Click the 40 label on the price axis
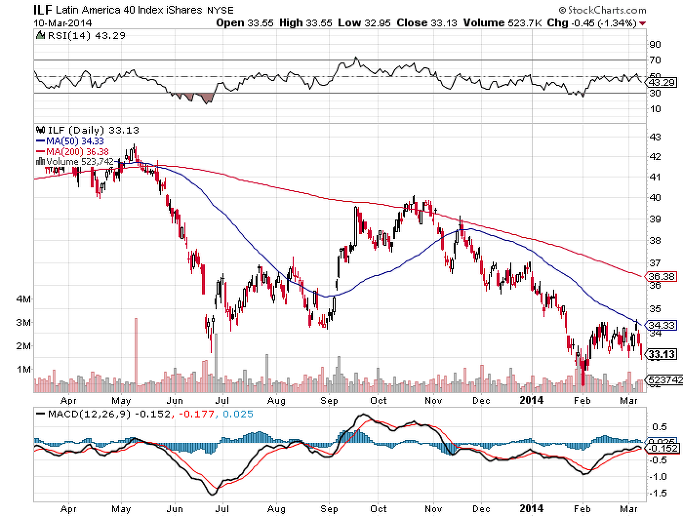Viewport: 683px width, 517px height. pos(655,198)
